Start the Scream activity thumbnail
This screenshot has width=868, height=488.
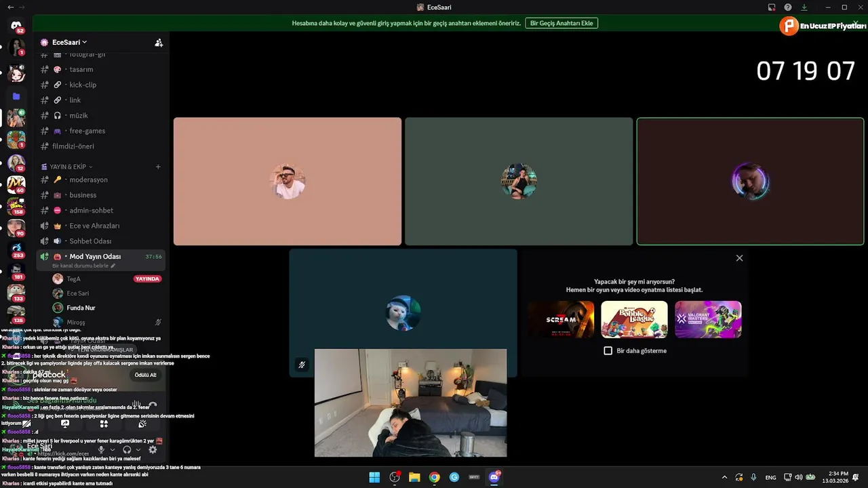point(561,319)
